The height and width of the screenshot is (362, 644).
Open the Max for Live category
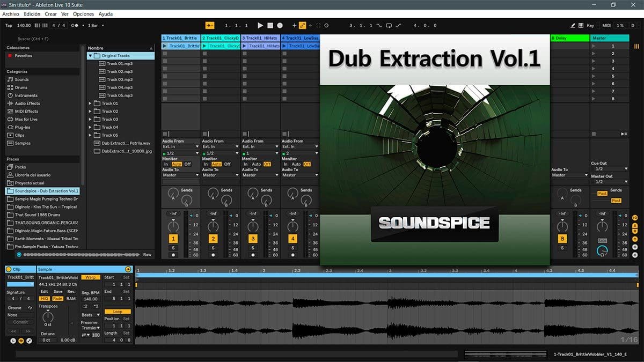coord(22,119)
